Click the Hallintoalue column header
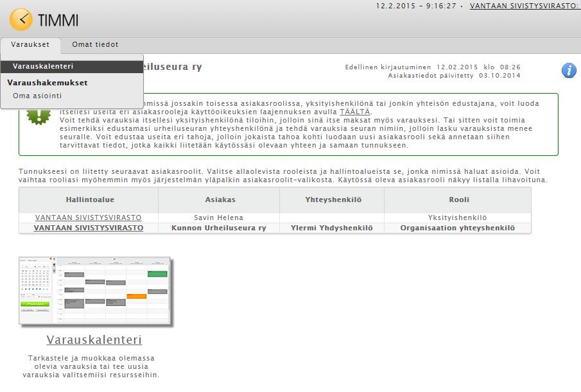 (90, 200)
